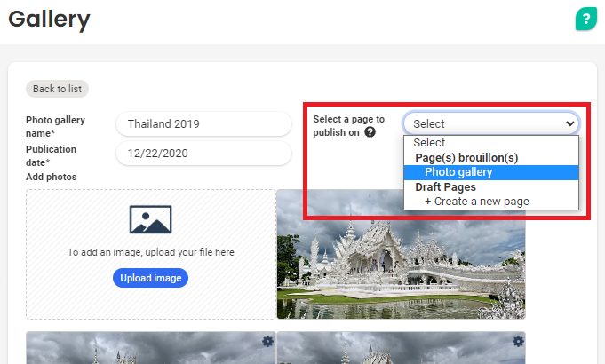This screenshot has height=364, width=605.
Task: Click the dashed upload drop zone text
Action: 150,252
